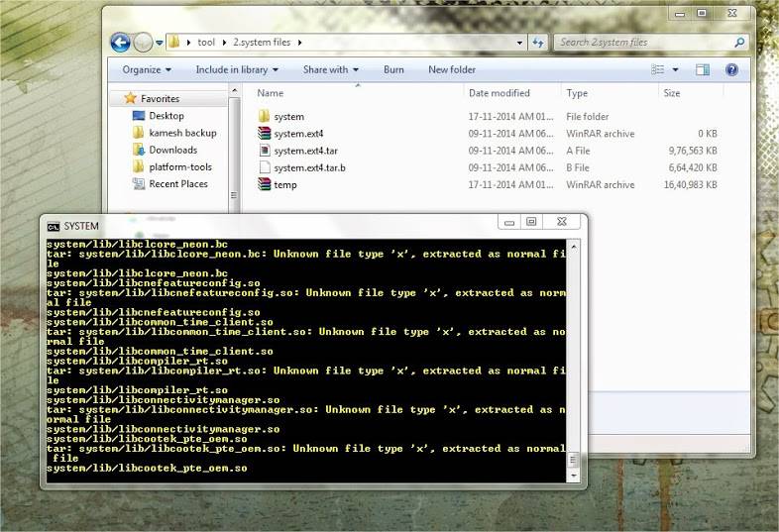Click the 'kamesh backup' folder icon
Screen dimensions: 779x532
click(139, 133)
